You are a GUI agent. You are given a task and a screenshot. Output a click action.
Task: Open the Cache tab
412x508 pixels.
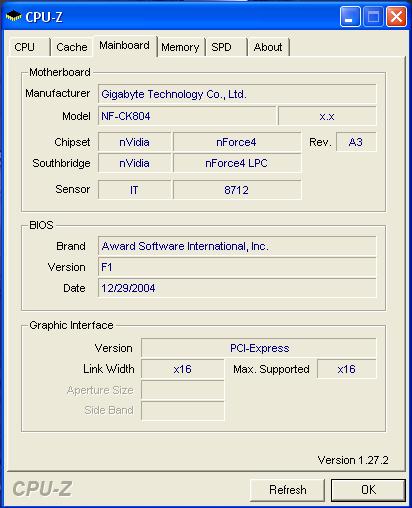coord(71,47)
